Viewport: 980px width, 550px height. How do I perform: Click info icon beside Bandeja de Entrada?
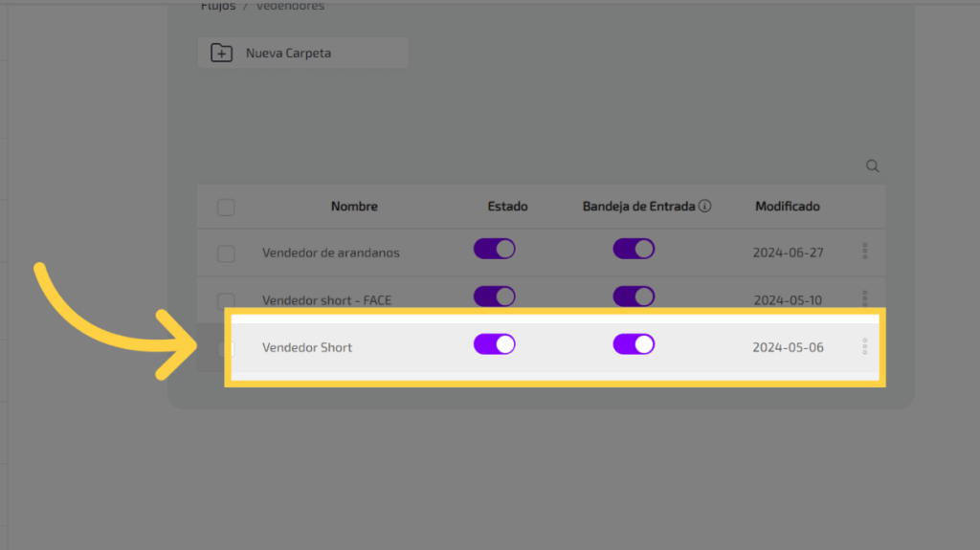pos(705,206)
